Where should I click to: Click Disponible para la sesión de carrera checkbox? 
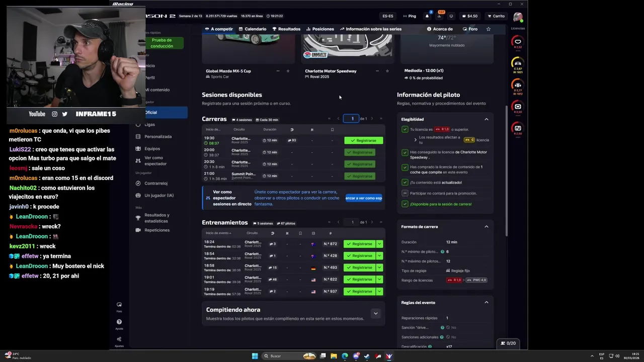(405, 204)
